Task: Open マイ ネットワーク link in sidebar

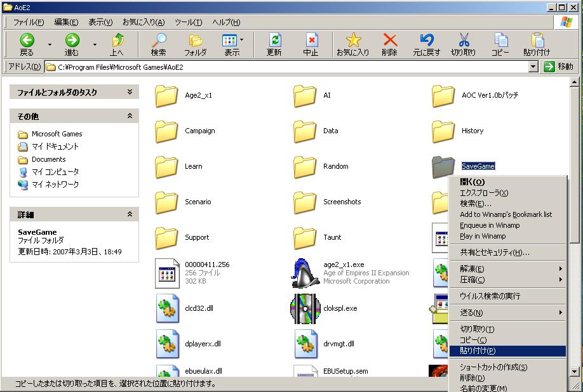Action: (55, 185)
